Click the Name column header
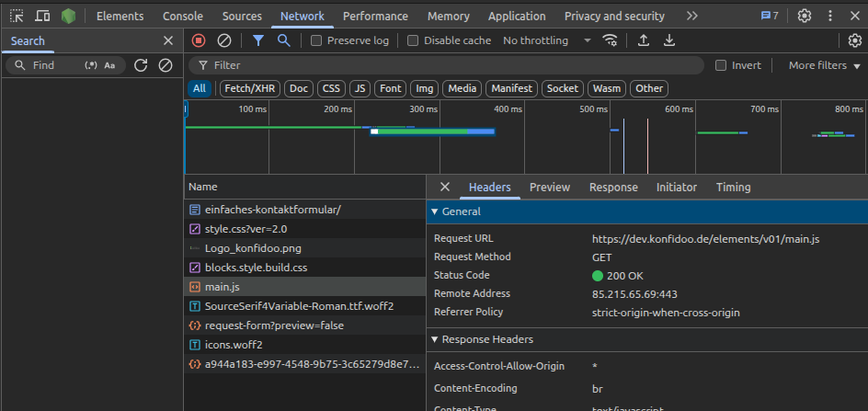 (304, 187)
